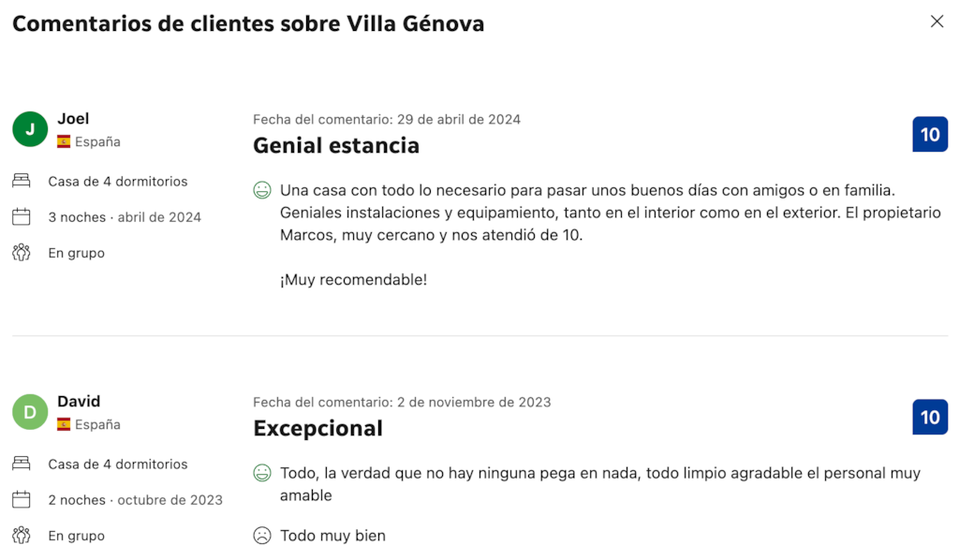Click the reviewer name David

(x=79, y=401)
